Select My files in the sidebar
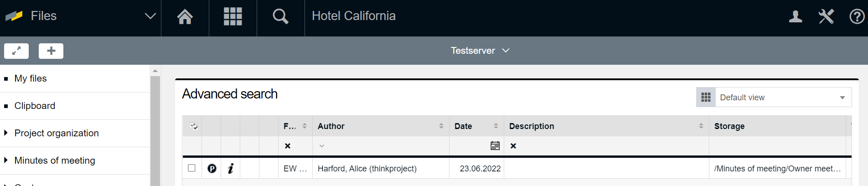This screenshot has width=868, height=186. pyautogui.click(x=31, y=78)
